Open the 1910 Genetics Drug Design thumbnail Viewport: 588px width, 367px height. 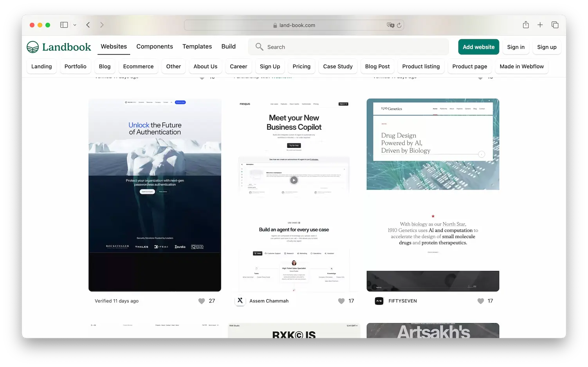433,195
